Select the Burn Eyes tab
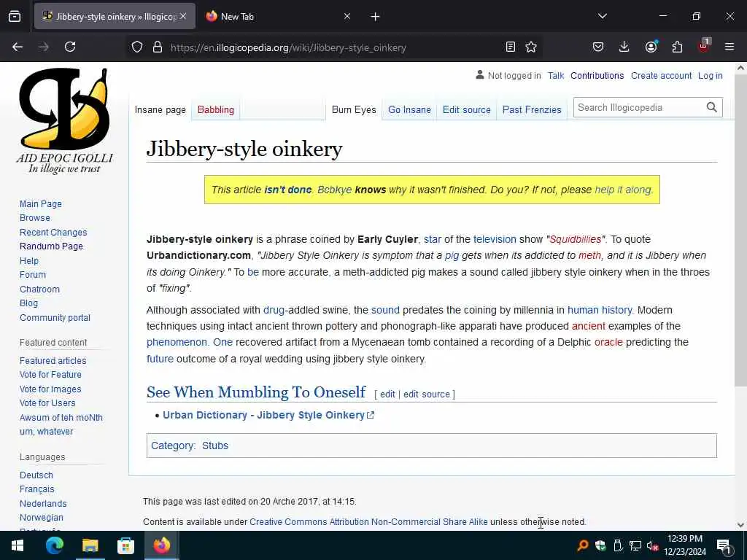This screenshot has height=560, width=747. [x=354, y=110]
